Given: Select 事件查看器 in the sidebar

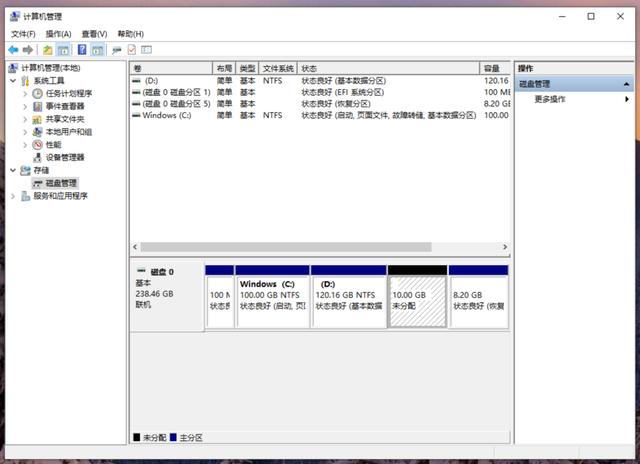Looking at the screenshot, I should (x=64, y=106).
